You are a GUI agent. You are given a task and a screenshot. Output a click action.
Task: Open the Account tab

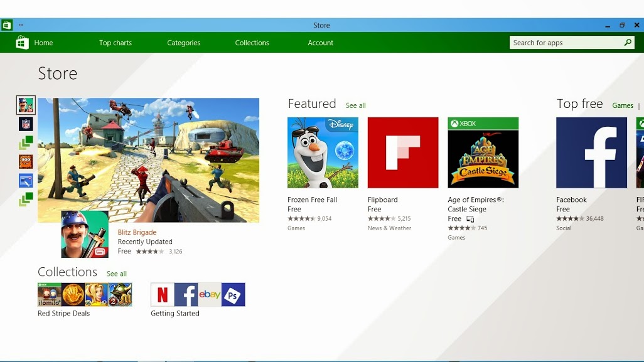[320, 43]
